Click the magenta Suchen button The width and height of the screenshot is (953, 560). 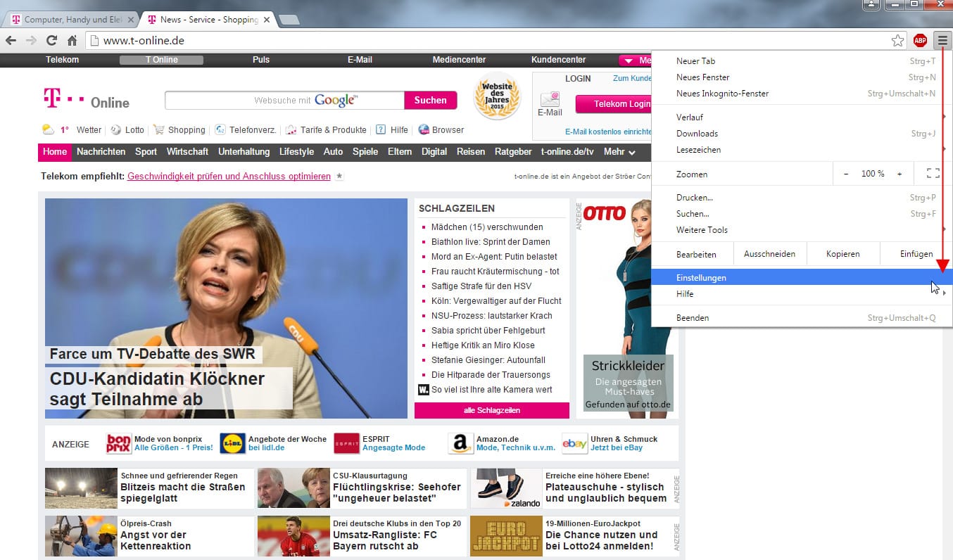click(x=431, y=101)
